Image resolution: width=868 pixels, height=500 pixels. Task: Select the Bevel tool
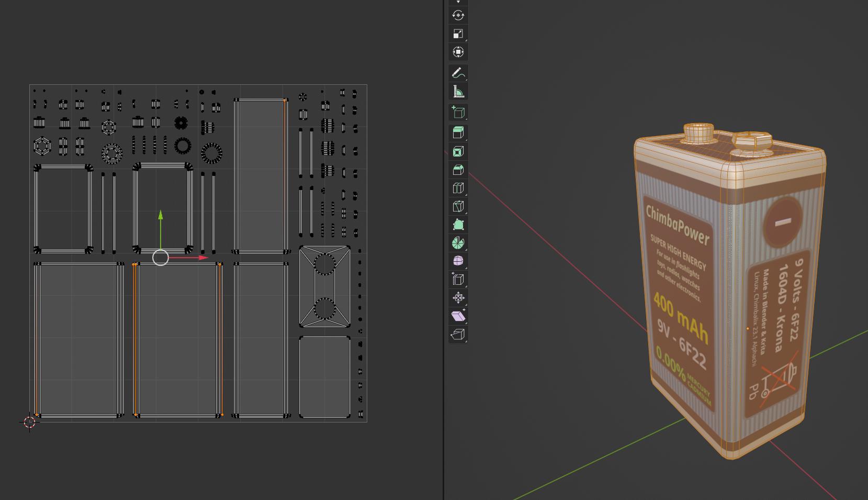458,170
